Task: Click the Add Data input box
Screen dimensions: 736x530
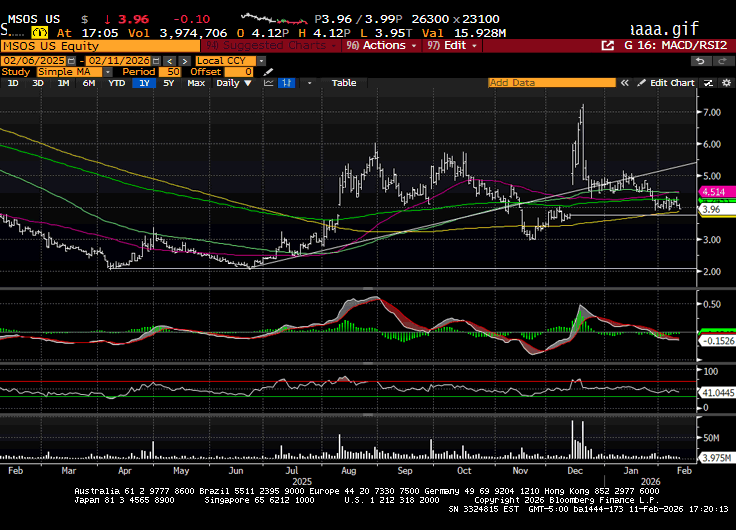Action: pos(552,83)
